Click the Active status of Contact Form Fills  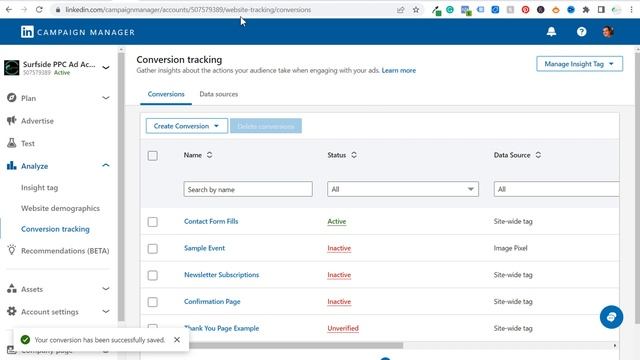[337, 221]
